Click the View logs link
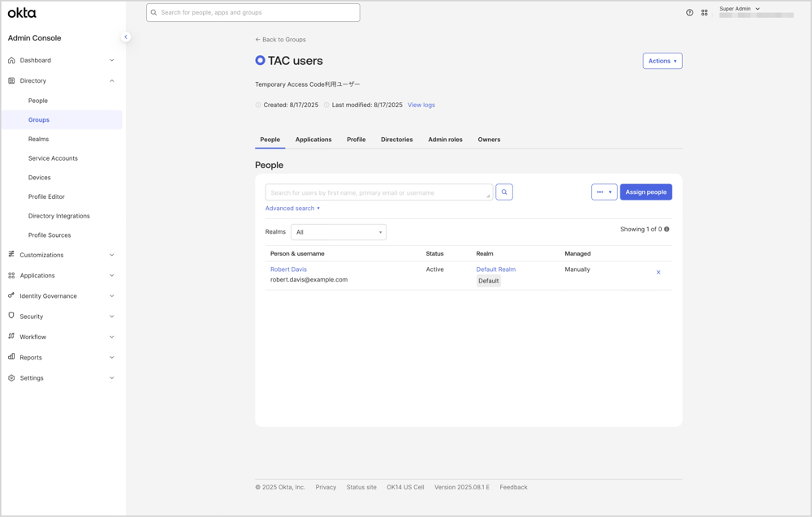The image size is (812, 517). (x=421, y=105)
